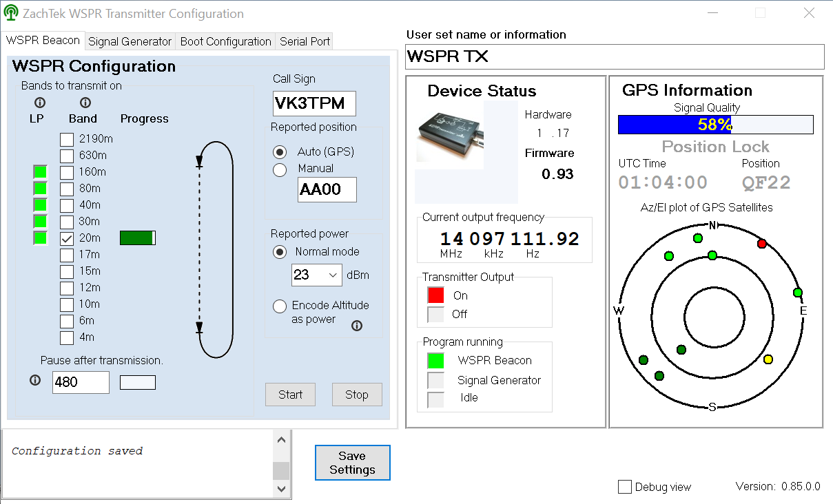
Task: Open the Serial Port tab
Action: pos(305,41)
